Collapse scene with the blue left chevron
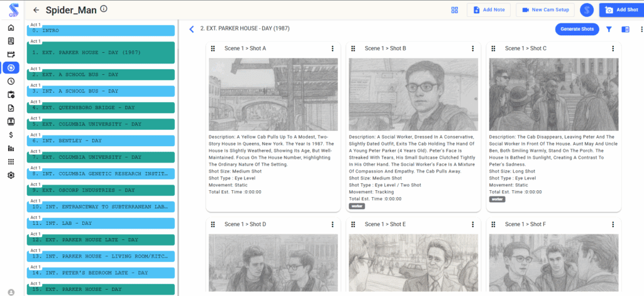644x296 pixels. (191, 29)
